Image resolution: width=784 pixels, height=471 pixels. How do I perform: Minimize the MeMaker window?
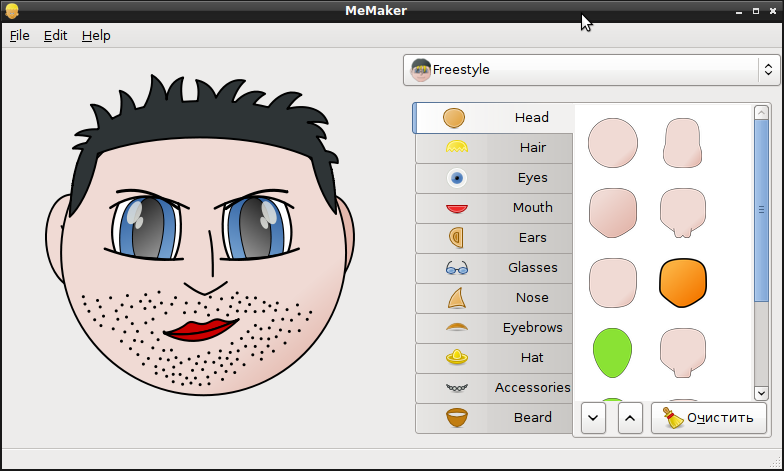point(739,12)
